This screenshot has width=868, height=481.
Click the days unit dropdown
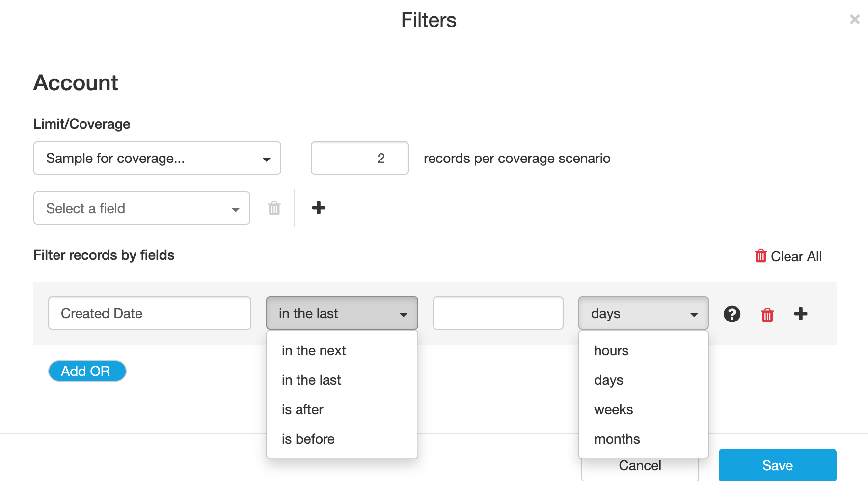coord(644,313)
